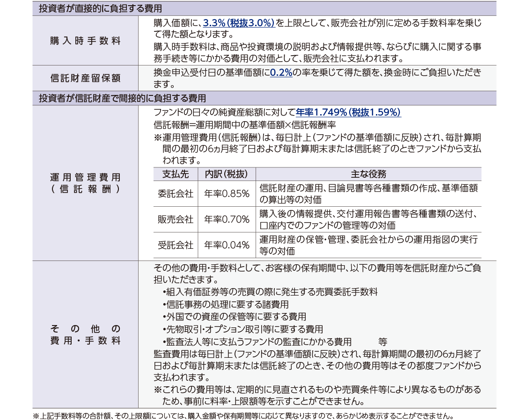Screen dimensions: 529x420
Task: Click the 信託報酬=運用期間中の基準価額×信託報酬率 formula line
Action: click(244, 125)
